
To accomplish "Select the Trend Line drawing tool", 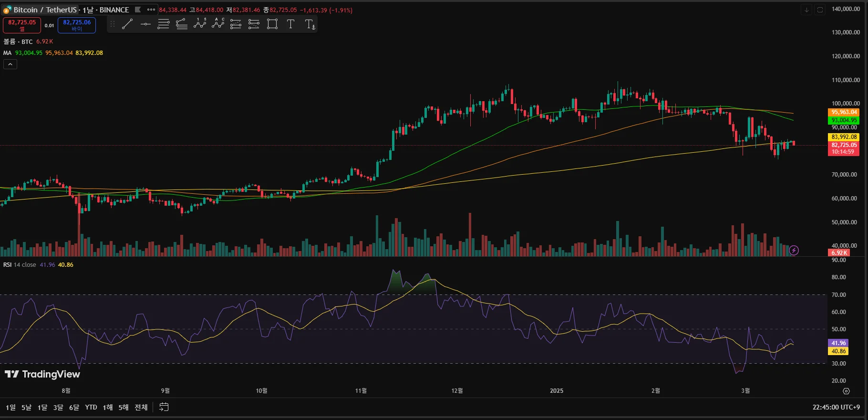I will pyautogui.click(x=127, y=24).
